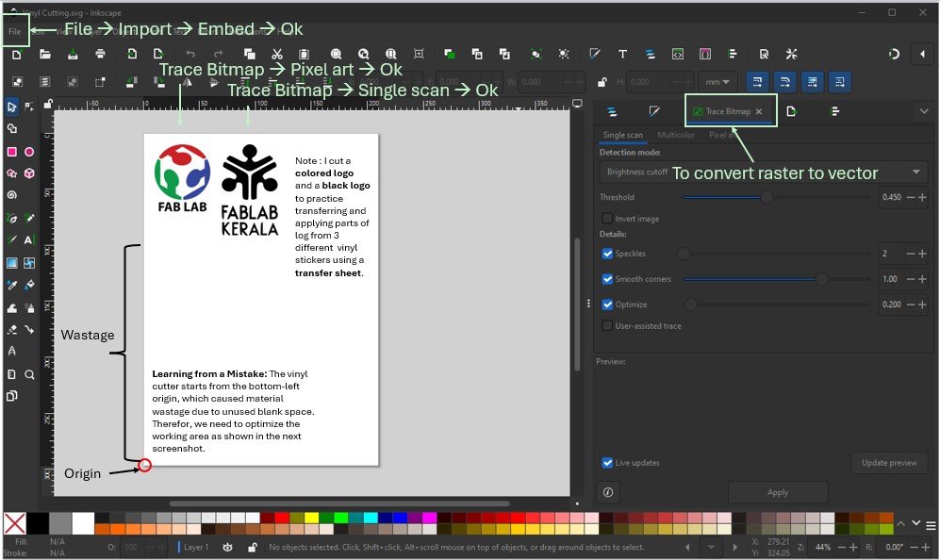This screenshot has height=560, width=940.
Task: Switch to the Pixel art tab
Action: [x=722, y=135]
